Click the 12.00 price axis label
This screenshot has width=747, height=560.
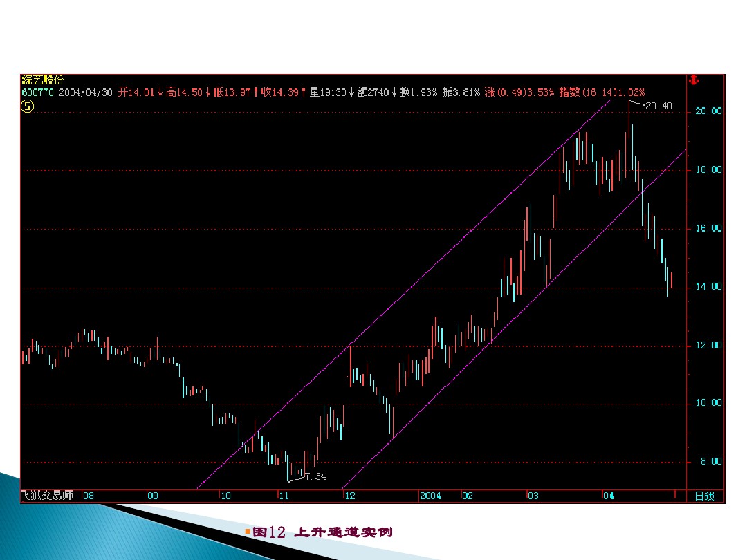pos(708,345)
